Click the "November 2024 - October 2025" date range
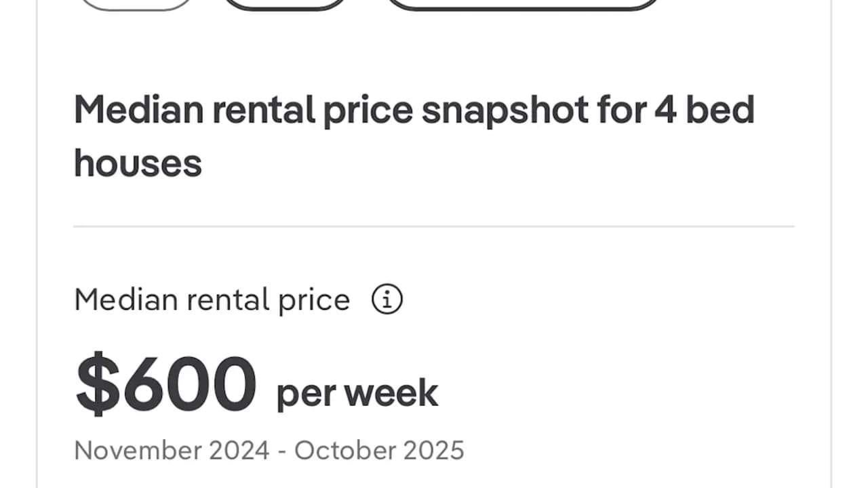 (269, 451)
